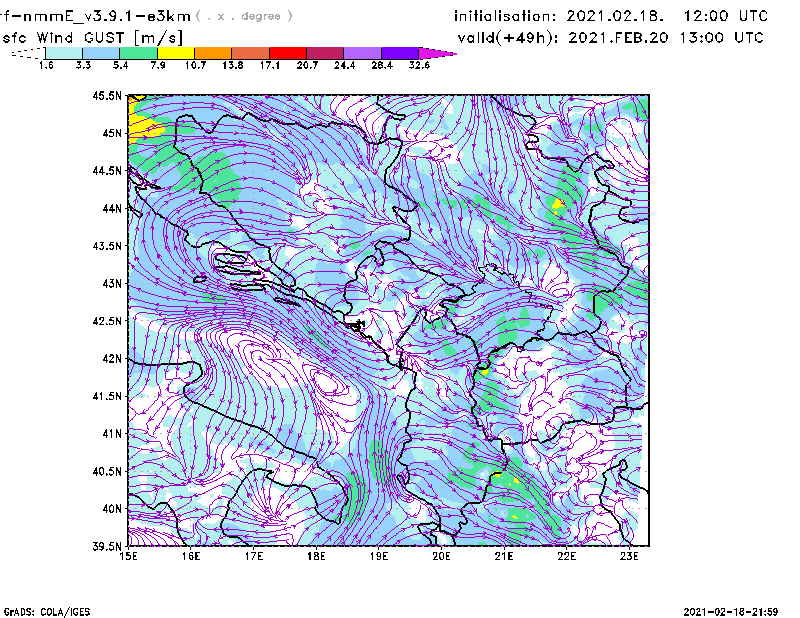800x618 pixels.
Task: Click latitude label "41N"
Action: (x=112, y=434)
